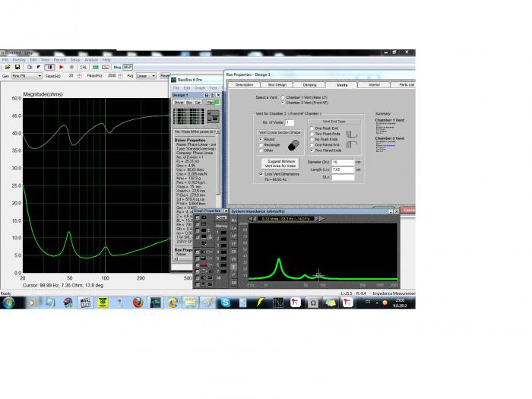Select Rectangle cross section shape
The height and width of the screenshot is (399, 532).
click(x=261, y=145)
